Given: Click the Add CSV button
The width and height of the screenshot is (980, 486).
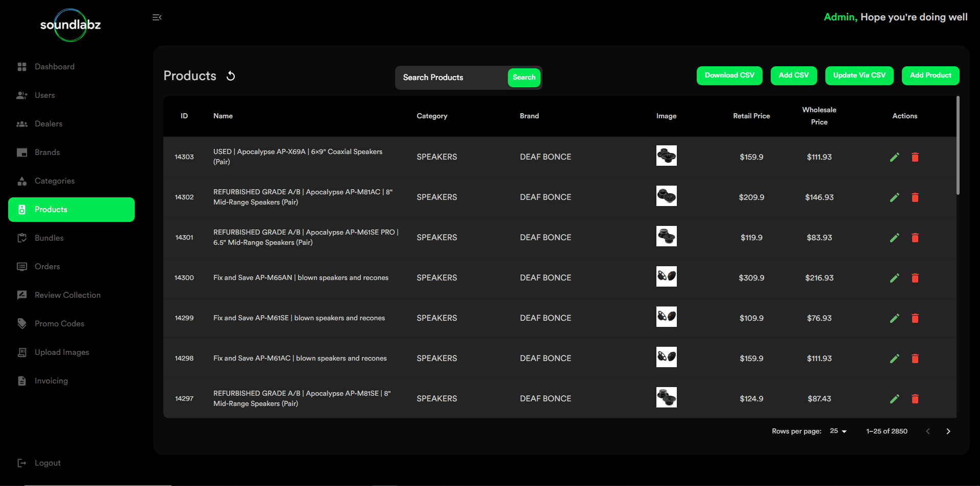Looking at the screenshot, I should (x=794, y=75).
